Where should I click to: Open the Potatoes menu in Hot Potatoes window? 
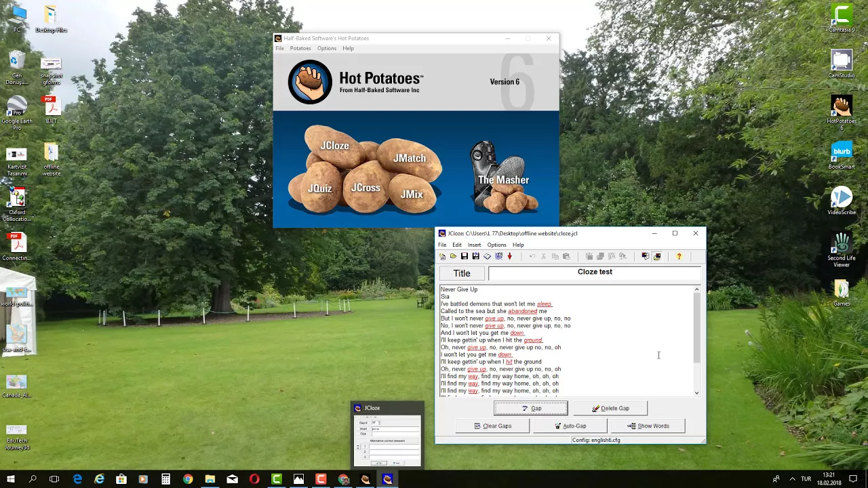pos(300,48)
